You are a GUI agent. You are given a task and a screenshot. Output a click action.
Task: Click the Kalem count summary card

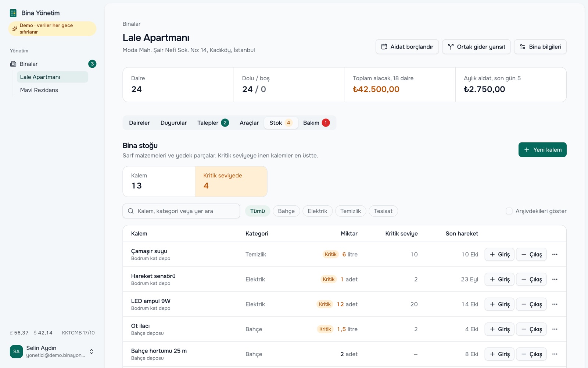pos(159,181)
